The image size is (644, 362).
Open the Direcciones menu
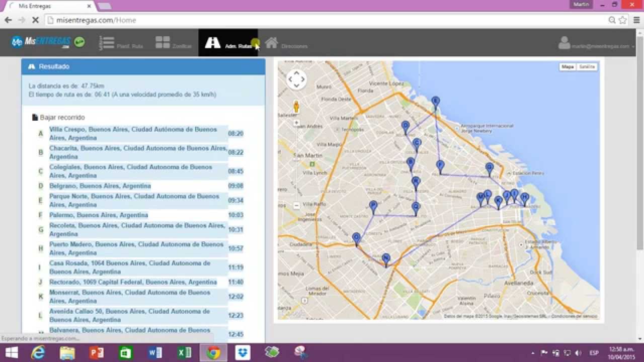(x=286, y=43)
